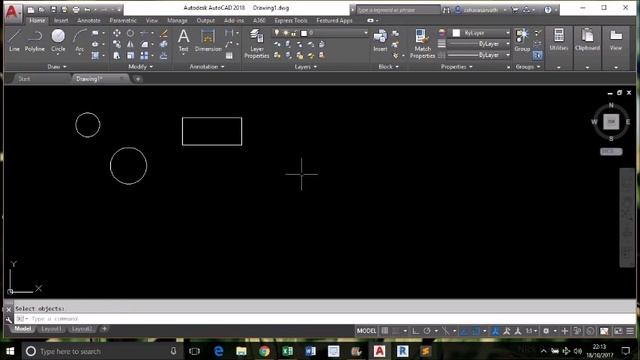Click the Scale tool in Modify panel

click(x=130, y=56)
